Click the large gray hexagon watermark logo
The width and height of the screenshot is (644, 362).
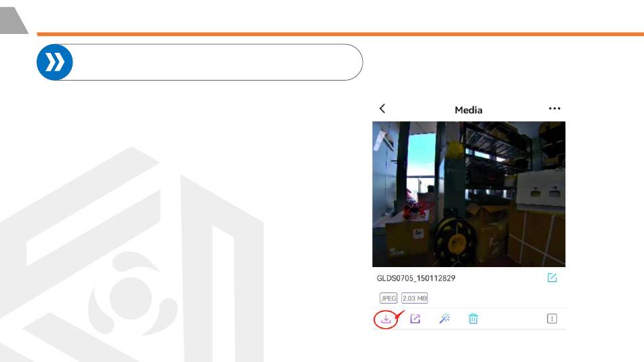(132, 255)
